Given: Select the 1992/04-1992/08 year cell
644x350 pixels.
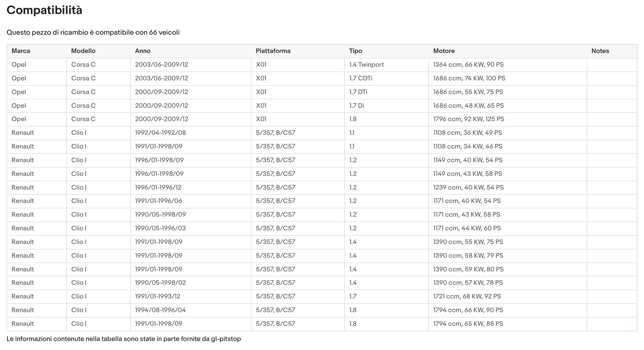Looking at the screenshot, I should click(x=191, y=133).
